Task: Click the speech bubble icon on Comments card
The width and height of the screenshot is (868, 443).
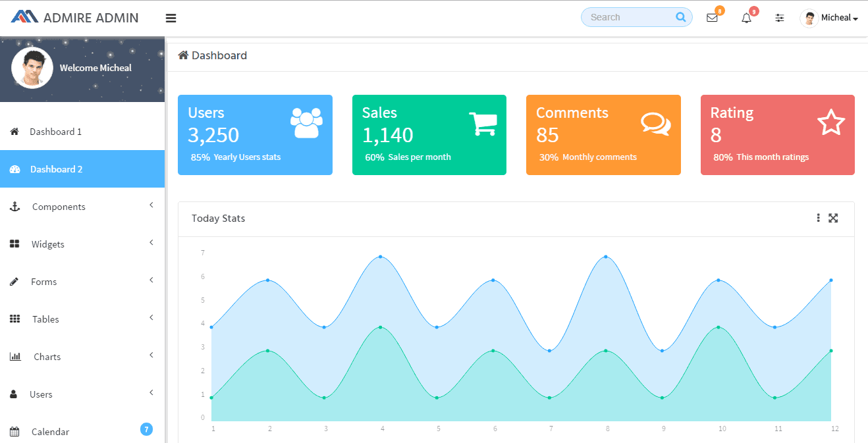Action: point(655,123)
